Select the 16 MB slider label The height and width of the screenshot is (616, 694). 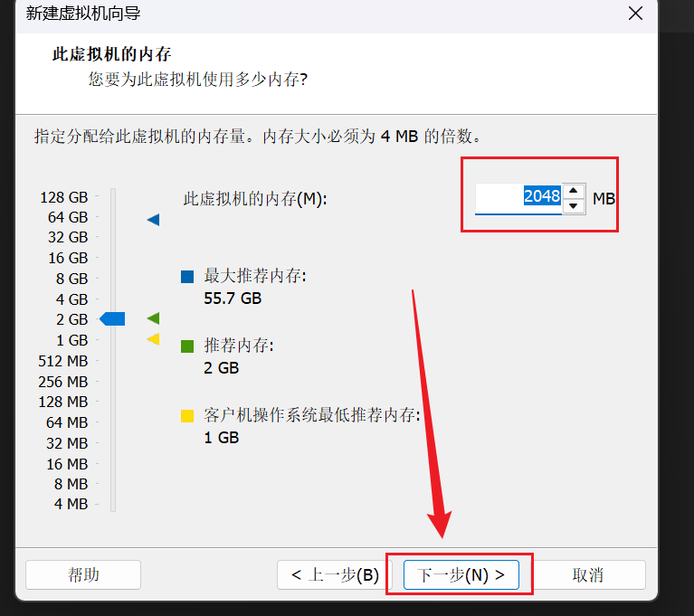click(x=67, y=464)
